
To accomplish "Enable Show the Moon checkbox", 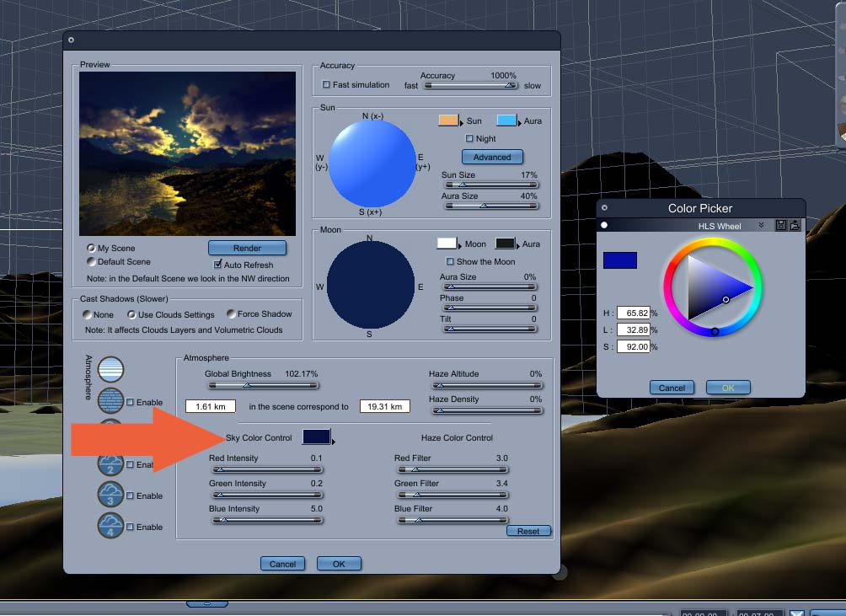I will tap(450, 261).
